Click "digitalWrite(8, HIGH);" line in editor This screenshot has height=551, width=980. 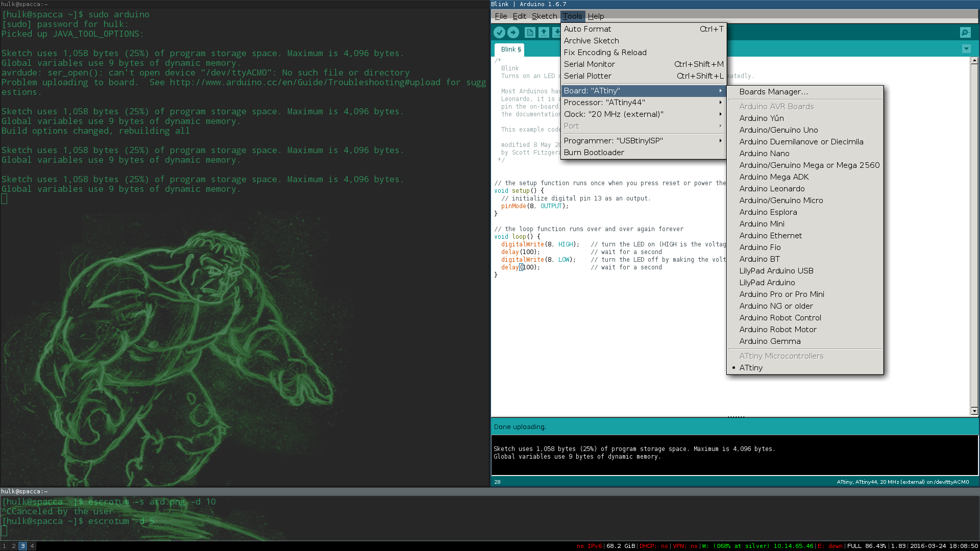click(540, 244)
